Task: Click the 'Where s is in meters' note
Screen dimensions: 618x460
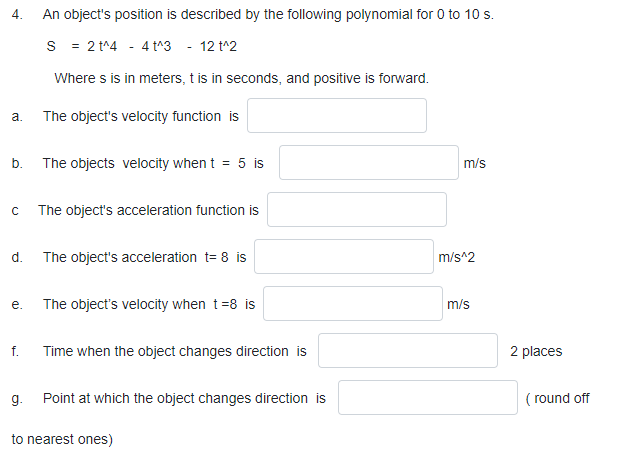Action: coord(242,79)
